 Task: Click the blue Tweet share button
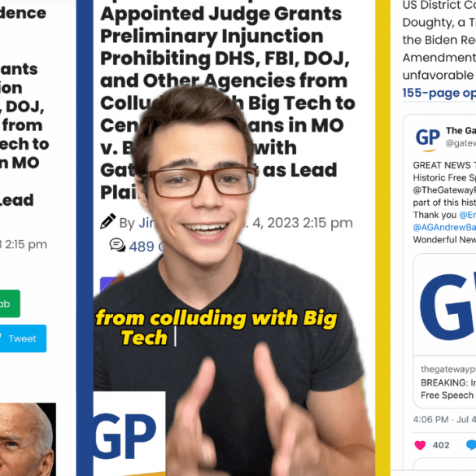coord(23,338)
